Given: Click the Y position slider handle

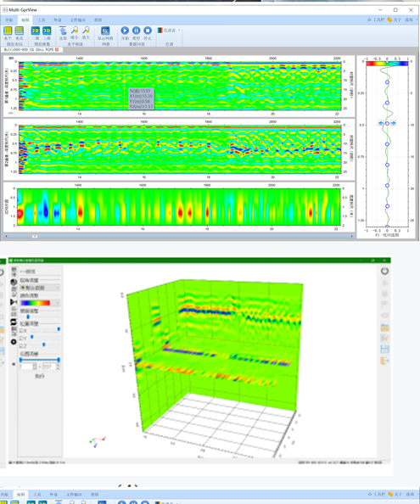Looking at the screenshot, I should (x=31, y=337).
